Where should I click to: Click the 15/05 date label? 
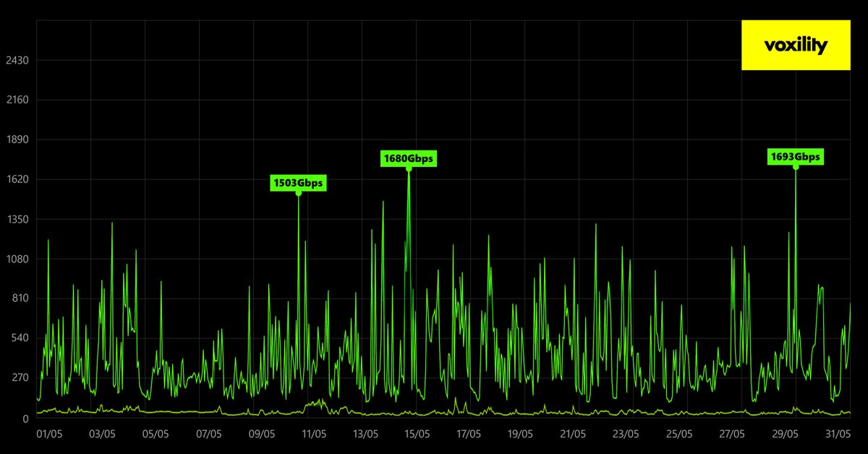417,434
